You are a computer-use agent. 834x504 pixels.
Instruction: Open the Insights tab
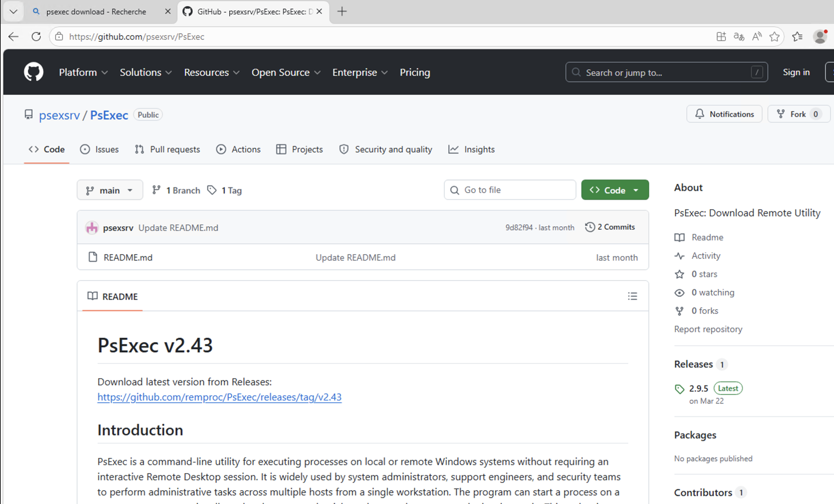[x=472, y=149]
